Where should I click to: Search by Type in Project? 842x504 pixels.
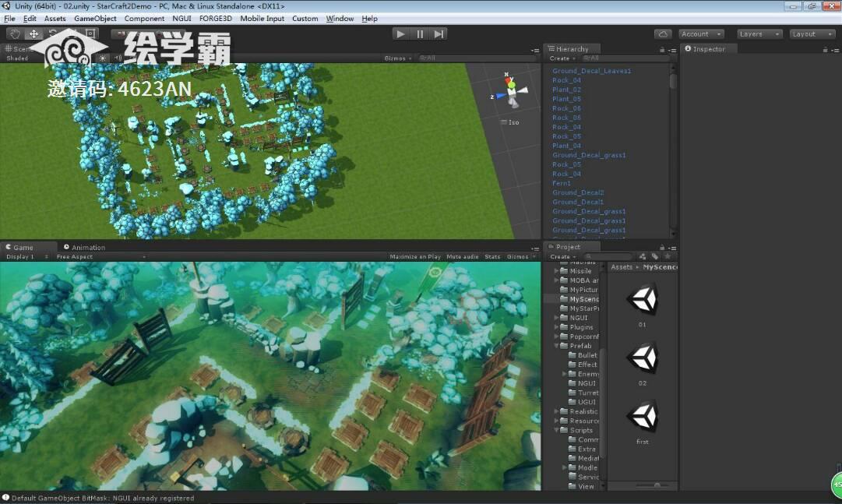coord(643,256)
